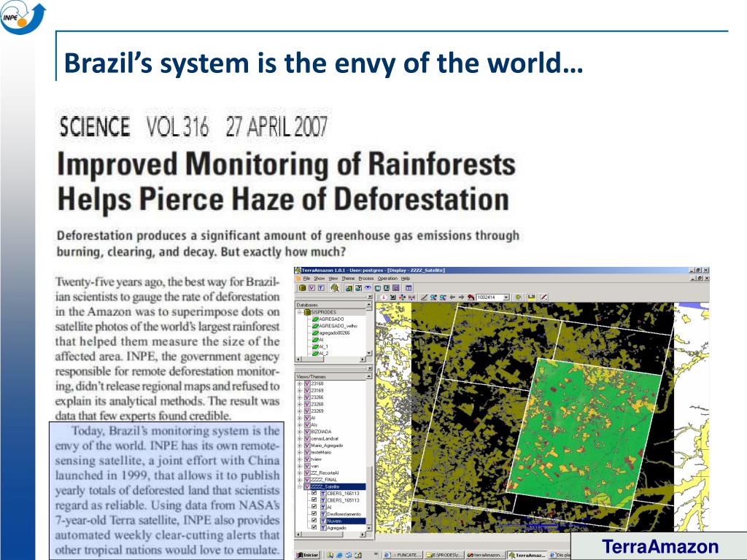Open the View menu

point(333,278)
